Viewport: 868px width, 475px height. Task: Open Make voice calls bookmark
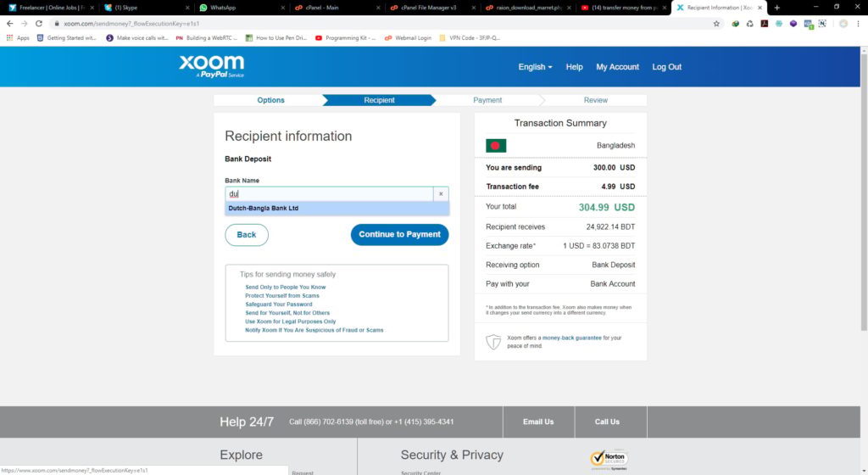pos(136,38)
